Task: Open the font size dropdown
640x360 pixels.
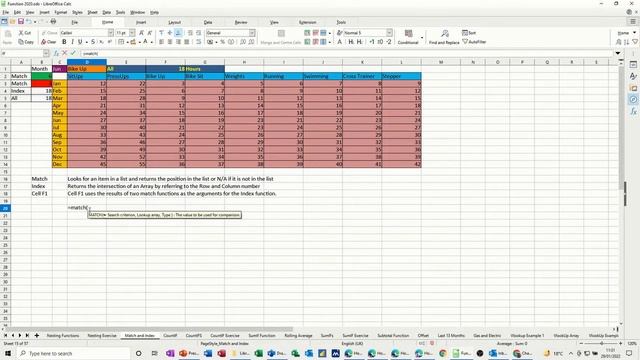Action: pyautogui.click(x=132, y=33)
